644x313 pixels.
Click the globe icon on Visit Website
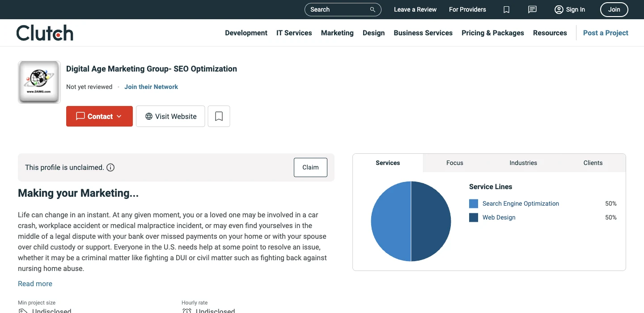(149, 116)
